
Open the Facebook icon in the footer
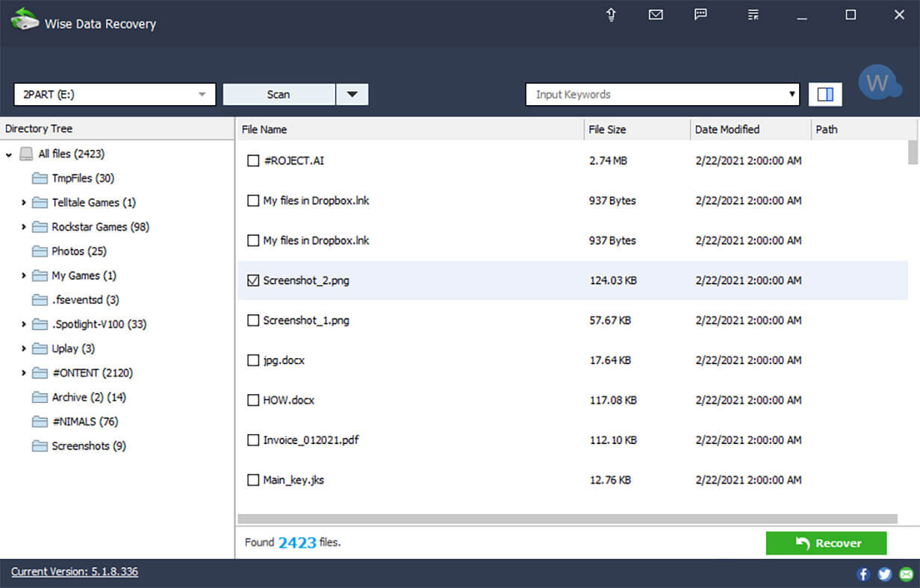point(863,574)
